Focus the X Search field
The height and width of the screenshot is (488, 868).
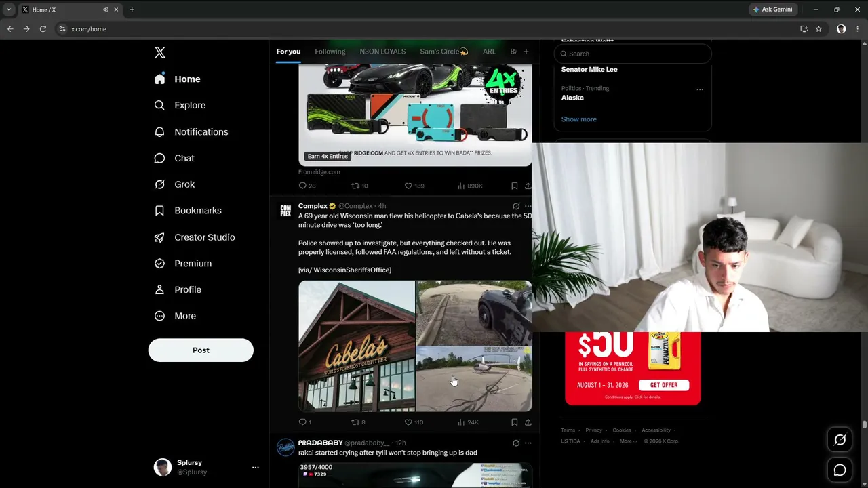click(633, 54)
